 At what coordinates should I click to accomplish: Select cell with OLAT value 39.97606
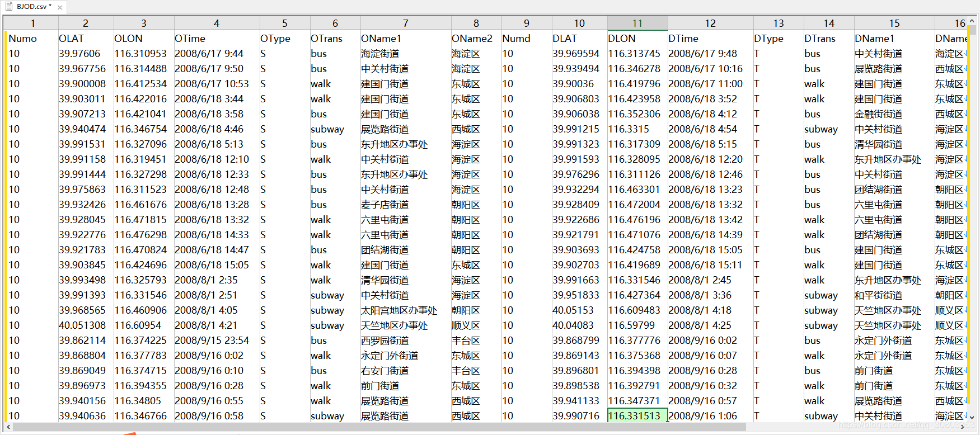click(x=86, y=54)
